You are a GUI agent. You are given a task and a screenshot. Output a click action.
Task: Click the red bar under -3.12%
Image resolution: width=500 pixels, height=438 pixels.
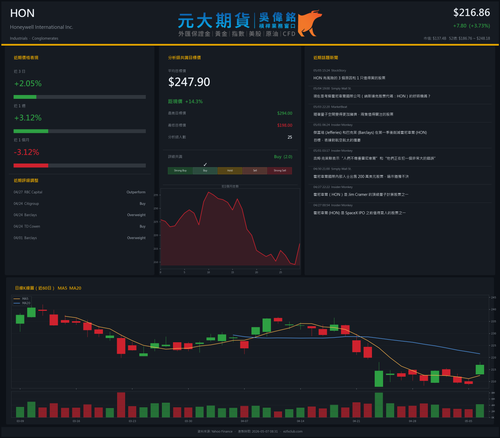pyautogui.click(x=31, y=166)
